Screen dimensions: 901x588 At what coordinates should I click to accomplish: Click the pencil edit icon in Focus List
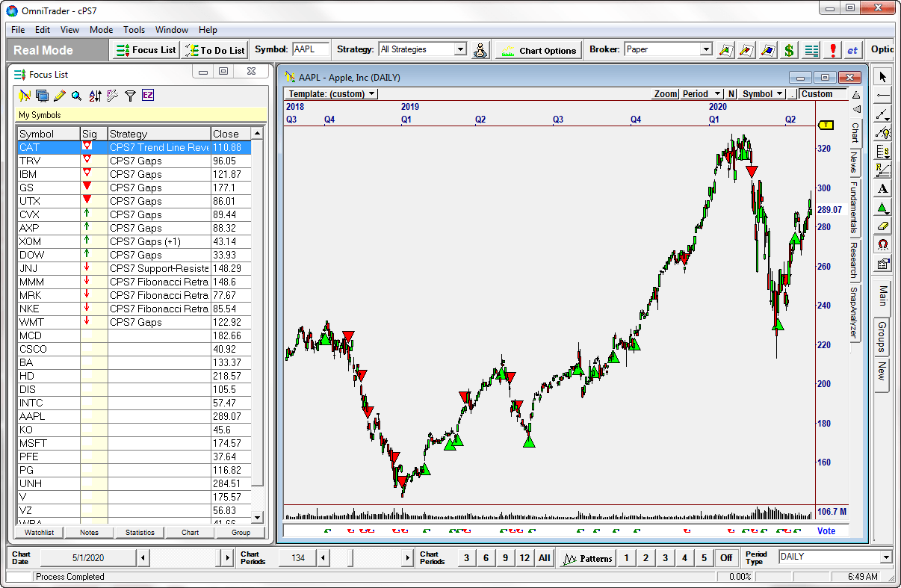60,96
